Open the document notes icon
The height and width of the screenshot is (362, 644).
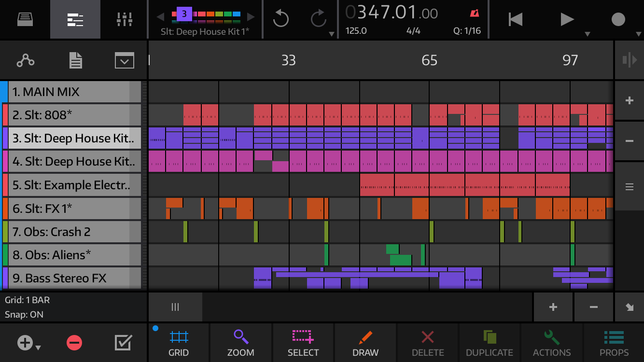(x=75, y=60)
